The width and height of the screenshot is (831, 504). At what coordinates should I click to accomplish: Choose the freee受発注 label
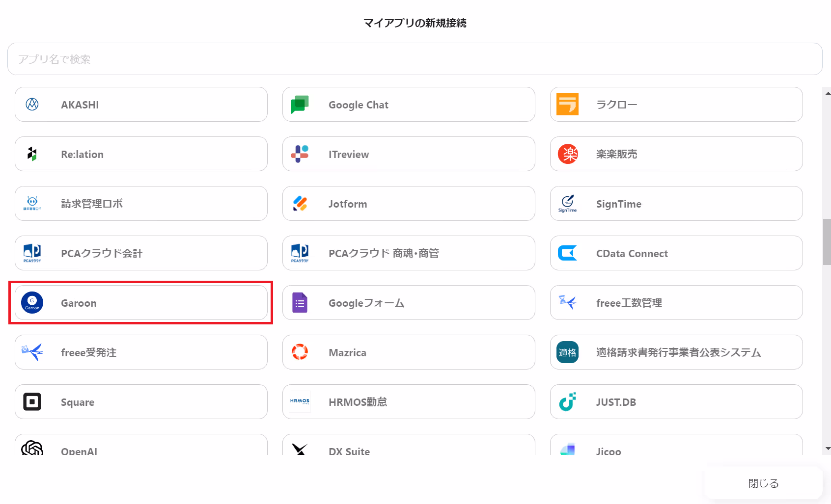[88, 352]
